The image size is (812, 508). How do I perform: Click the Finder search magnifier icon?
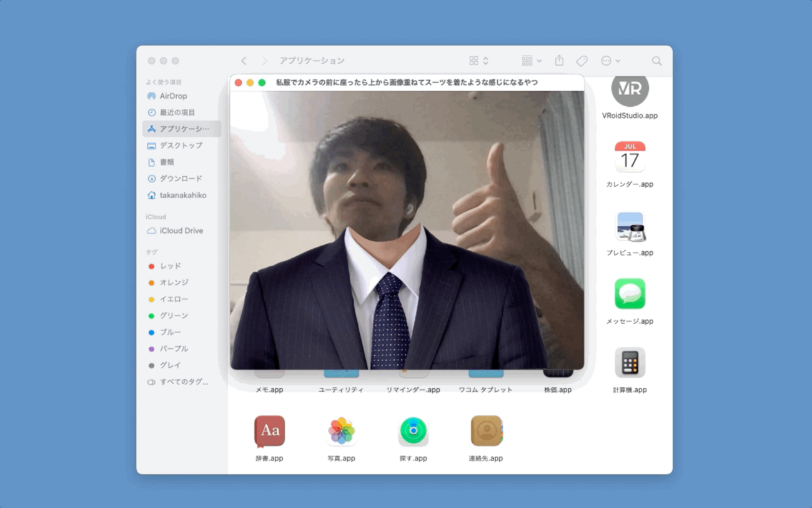(x=656, y=61)
